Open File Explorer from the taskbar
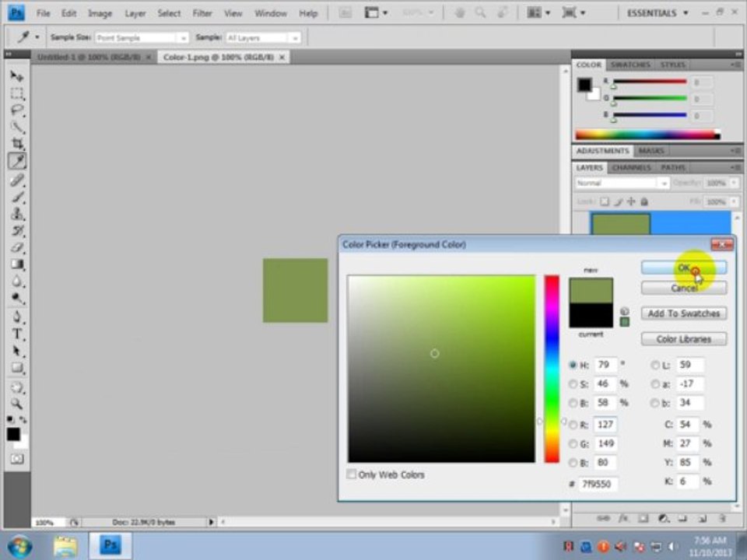747x560 pixels. point(65,546)
